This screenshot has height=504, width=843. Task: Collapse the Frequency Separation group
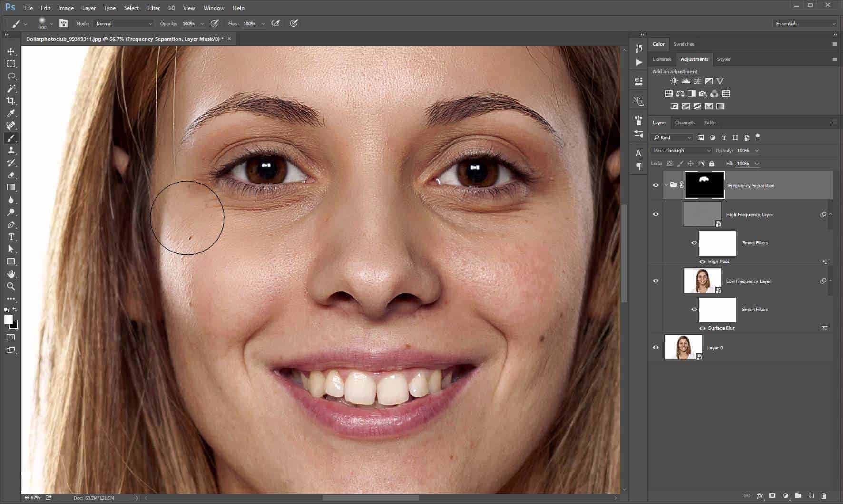pyautogui.click(x=667, y=185)
